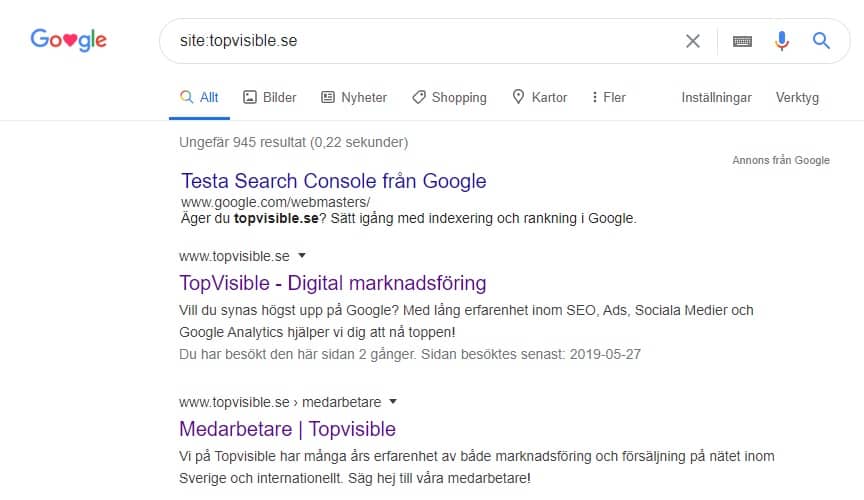The image size is (864, 500).
Task: Expand the Fler menu
Action: [x=608, y=97]
